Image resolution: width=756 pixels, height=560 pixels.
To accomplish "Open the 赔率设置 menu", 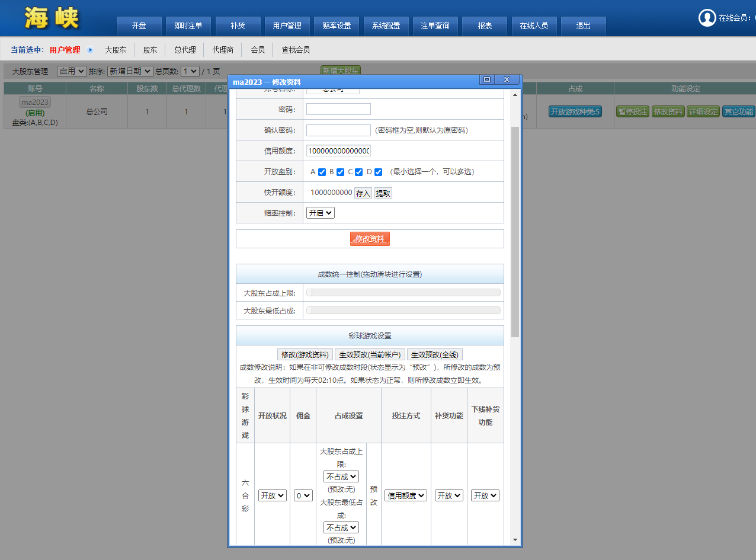I will (x=337, y=26).
